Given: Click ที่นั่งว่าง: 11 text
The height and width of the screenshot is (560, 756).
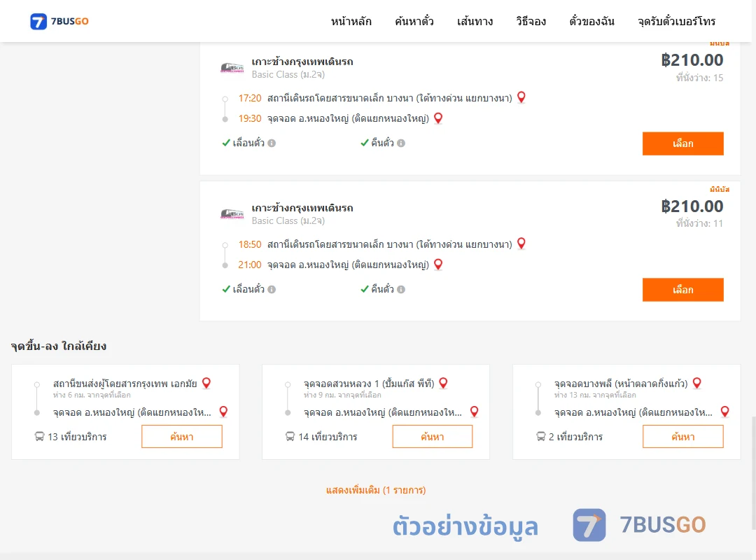Looking at the screenshot, I should tap(699, 223).
